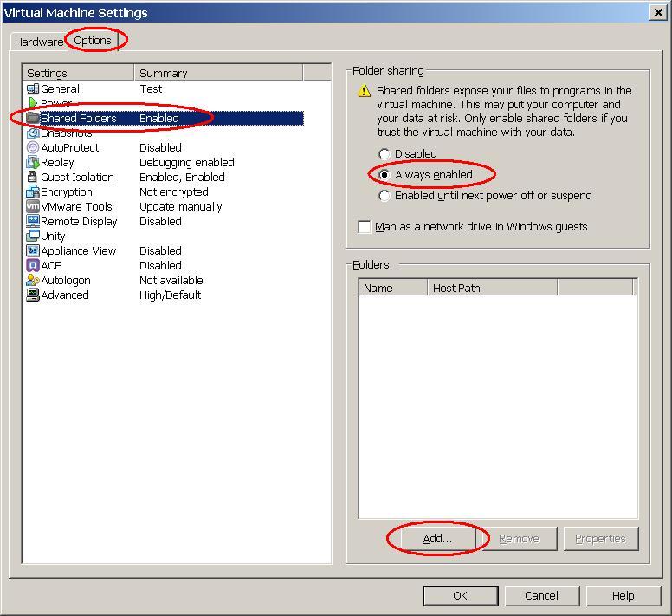Viewport: 672px width, 616px height.
Task: Click the ACE settings icon
Action: click(x=33, y=265)
